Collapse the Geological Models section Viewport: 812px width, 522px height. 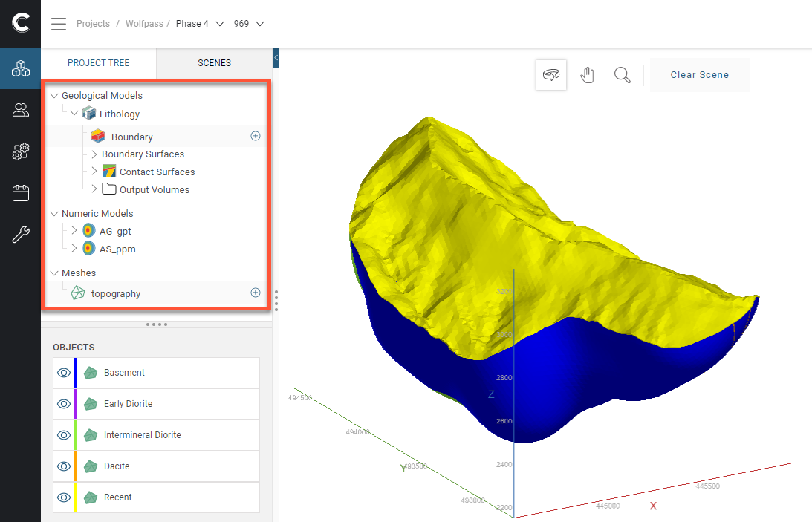pyautogui.click(x=54, y=96)
